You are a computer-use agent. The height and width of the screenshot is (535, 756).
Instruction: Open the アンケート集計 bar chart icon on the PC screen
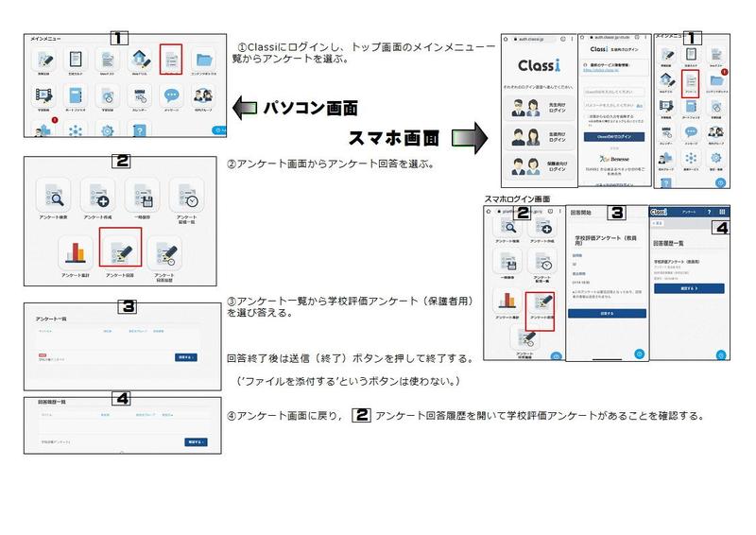click(x=75, y=250)
